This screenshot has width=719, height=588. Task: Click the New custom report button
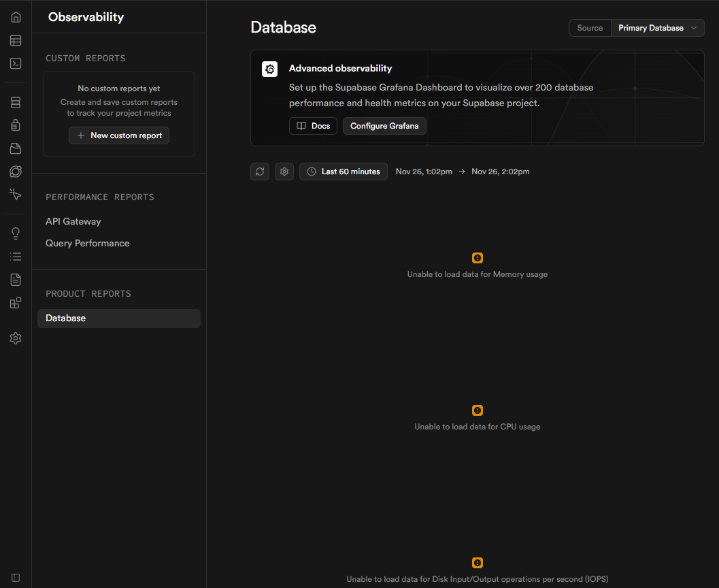tap(119, 135)
